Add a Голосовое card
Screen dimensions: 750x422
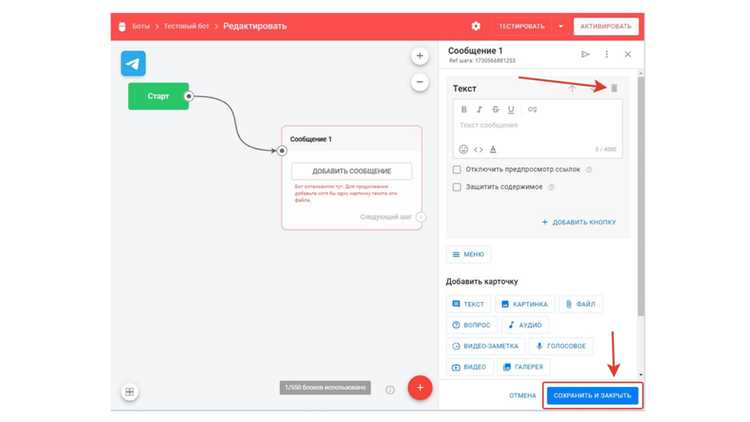click(x=561, y=346)
